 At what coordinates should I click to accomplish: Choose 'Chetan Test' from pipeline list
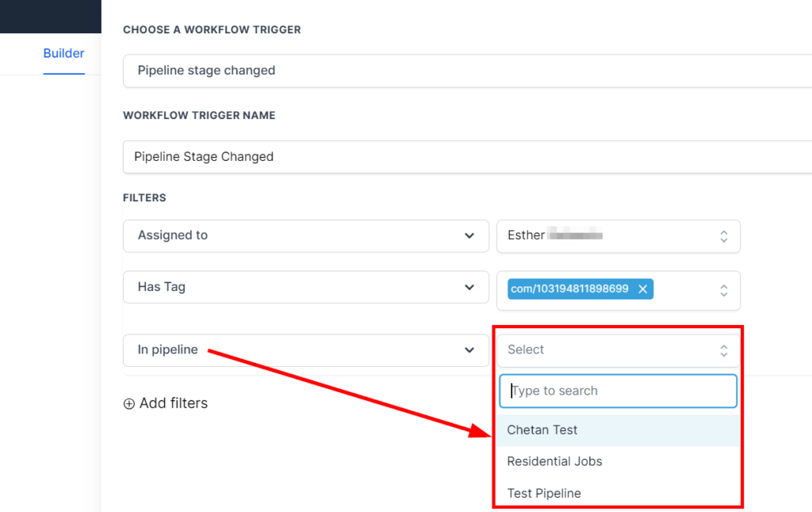click(542, 430)
